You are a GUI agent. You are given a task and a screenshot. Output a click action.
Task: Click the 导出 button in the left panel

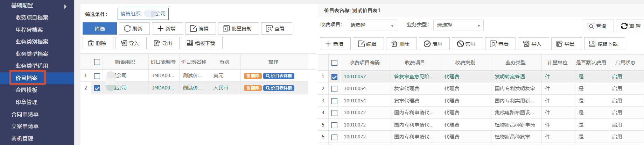pos(164,43)
